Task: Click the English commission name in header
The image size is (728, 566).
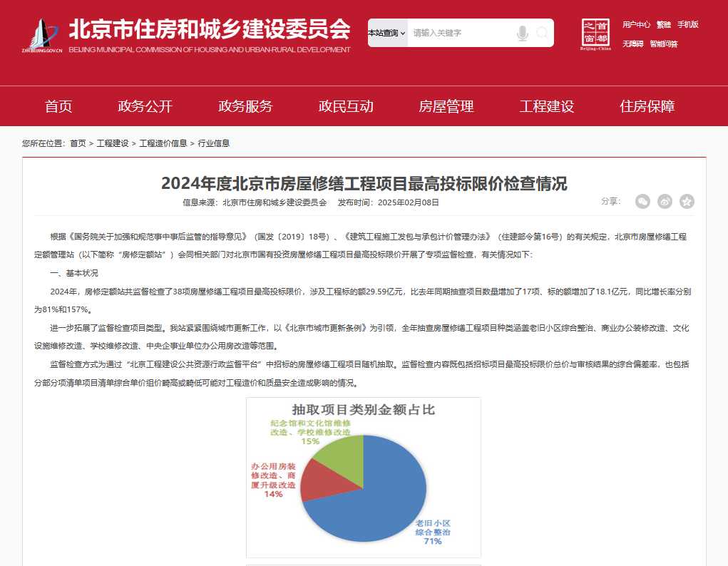Action: pos(210,50)
